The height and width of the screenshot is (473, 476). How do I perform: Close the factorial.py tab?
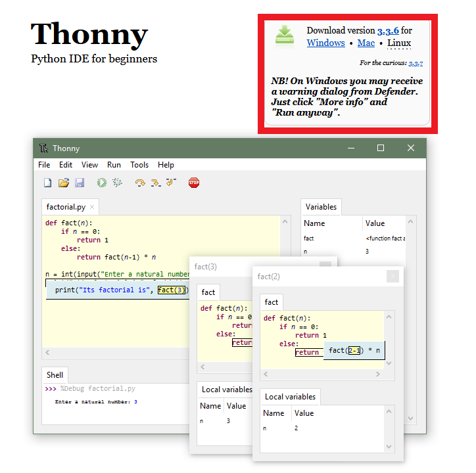click(x=92, y=207)
